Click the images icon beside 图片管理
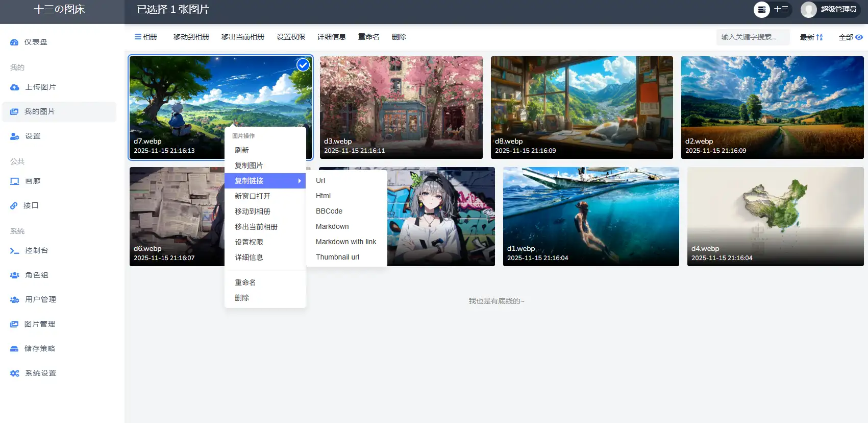This screenshot has height=423, width=868. point(14,324)
